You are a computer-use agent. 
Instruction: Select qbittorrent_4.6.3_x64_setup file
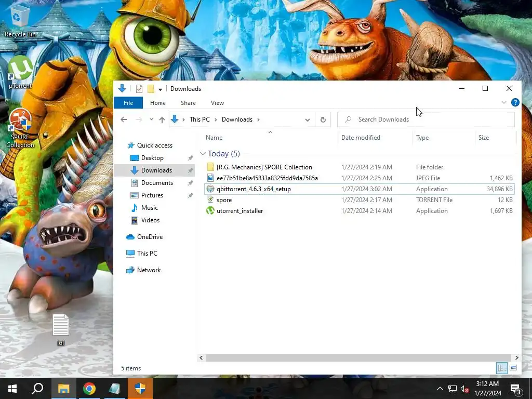tap(360, 189)
